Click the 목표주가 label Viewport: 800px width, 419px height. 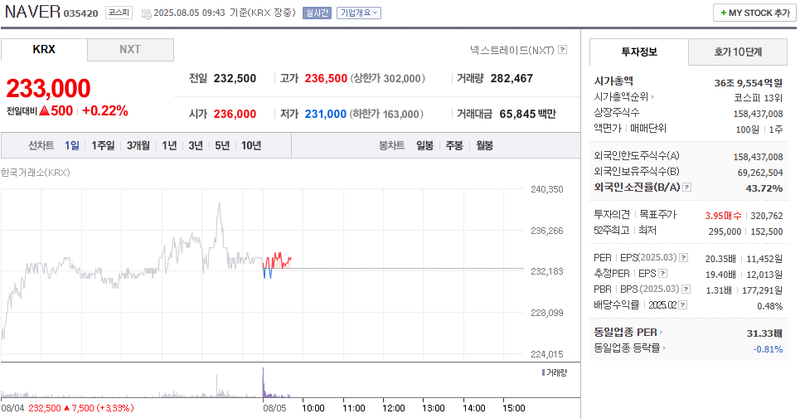coord(658,214)
